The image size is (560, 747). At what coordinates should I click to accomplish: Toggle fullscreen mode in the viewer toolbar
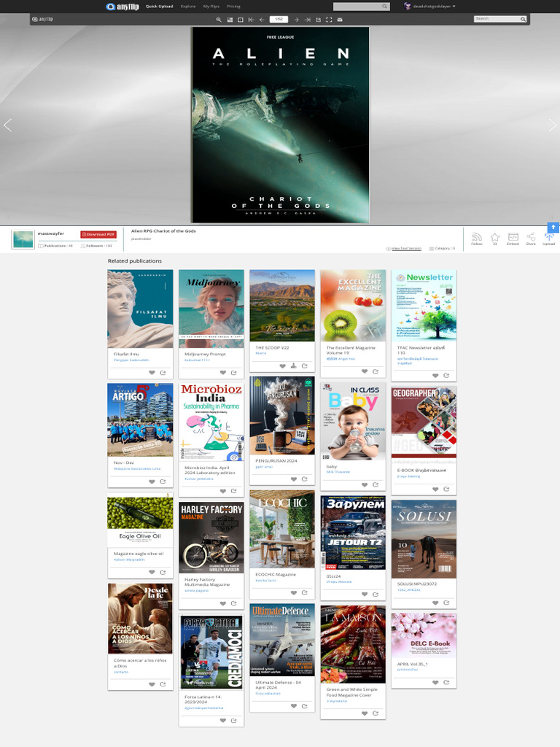[x=329, y=20]
